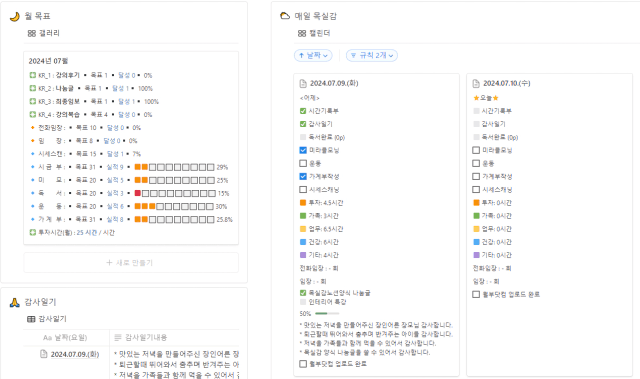Check 가계부작성 on the 2024.07.10 card
This screenshot has height=379, width=640.
pos(476,176)
